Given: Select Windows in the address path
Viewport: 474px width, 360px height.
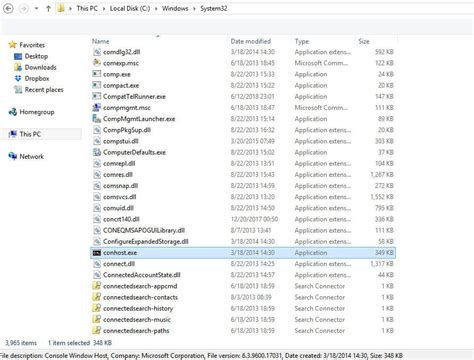Looking at the screenshot, I should point(175,8).
